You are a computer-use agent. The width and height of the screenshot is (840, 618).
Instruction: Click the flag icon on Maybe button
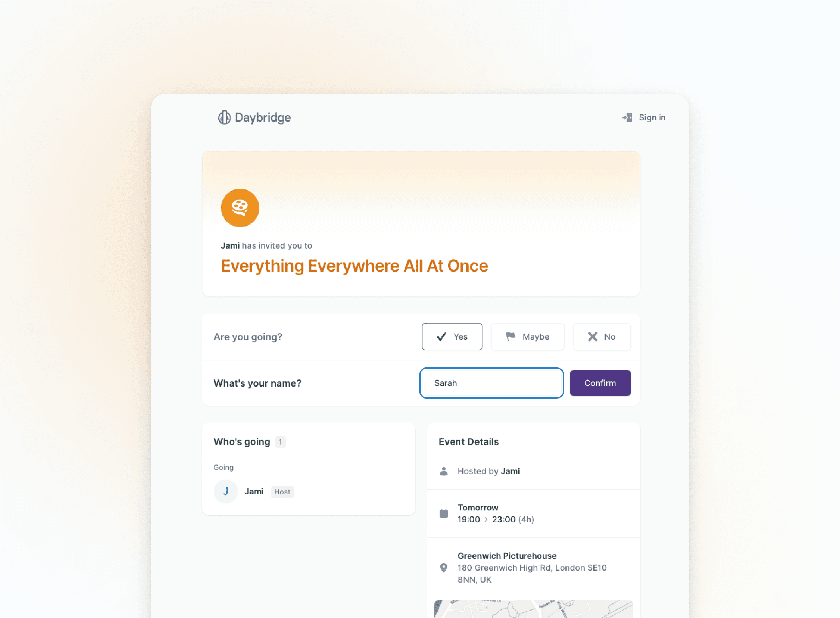pos(511,337)
